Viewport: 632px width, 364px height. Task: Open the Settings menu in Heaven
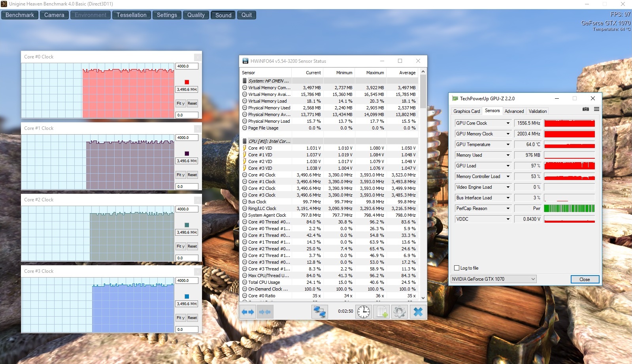click(x=167, y=15)
